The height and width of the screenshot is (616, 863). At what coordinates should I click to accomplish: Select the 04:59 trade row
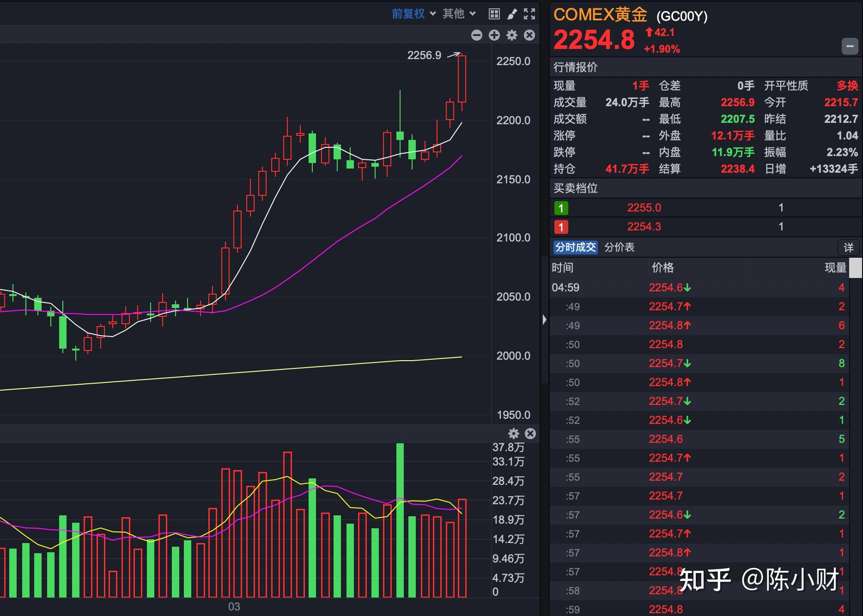click(x=699, y=288)
